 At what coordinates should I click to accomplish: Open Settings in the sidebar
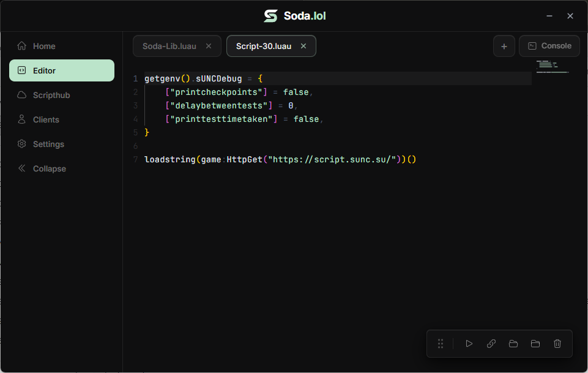click(62, 144)
